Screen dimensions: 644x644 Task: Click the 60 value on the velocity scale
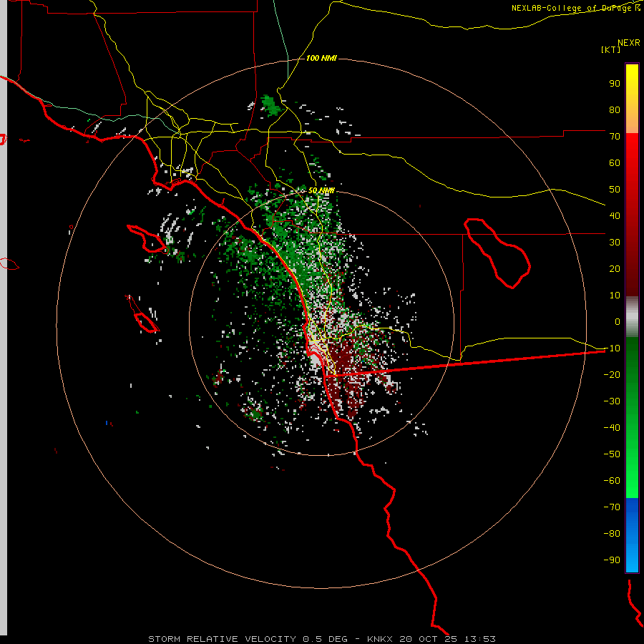(615, 162)
